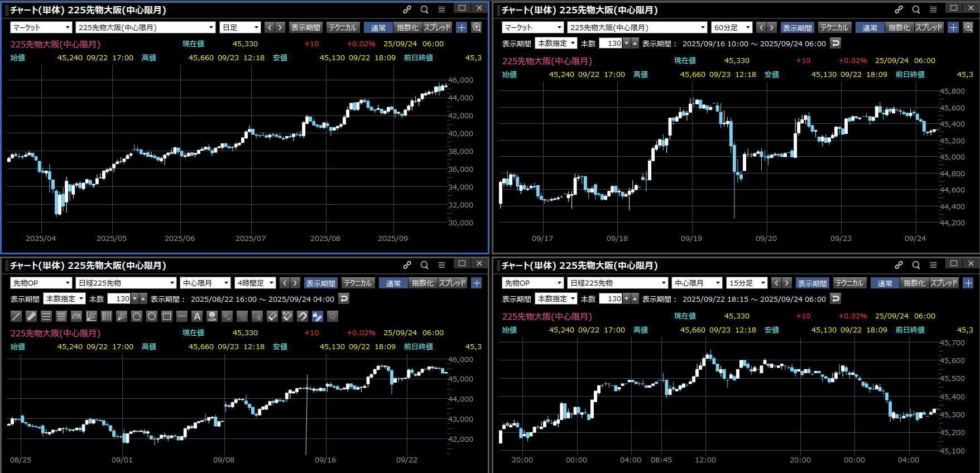Open the 60分足 timeframe dropdown
This screenshot has width=980, height=473.
tap(732, 27)
